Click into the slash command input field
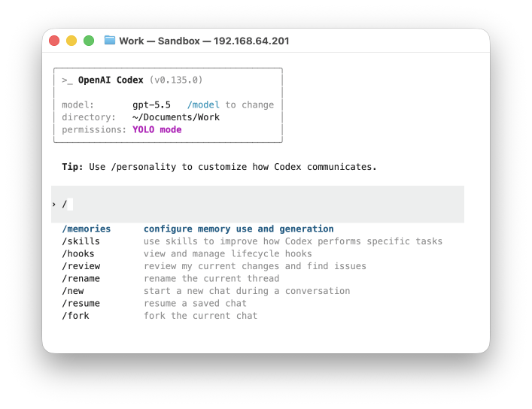This screenshot has width=532, height=409. pos(257,204)
